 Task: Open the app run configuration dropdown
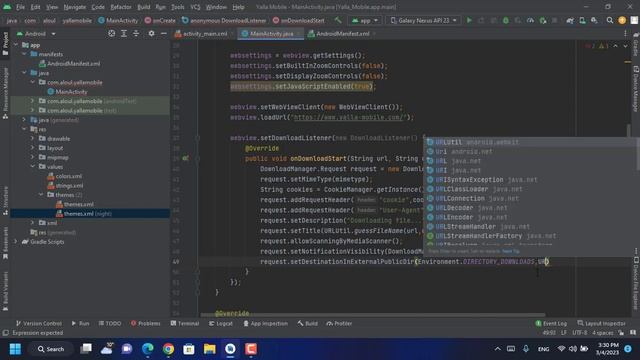(364, 20)
